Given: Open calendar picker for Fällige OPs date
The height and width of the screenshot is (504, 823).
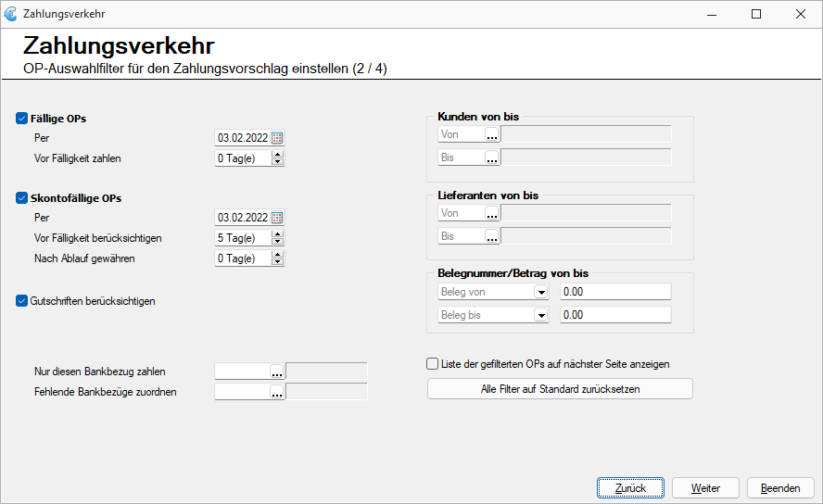Looking at the screenshot, I should click(x=277, y=138).
